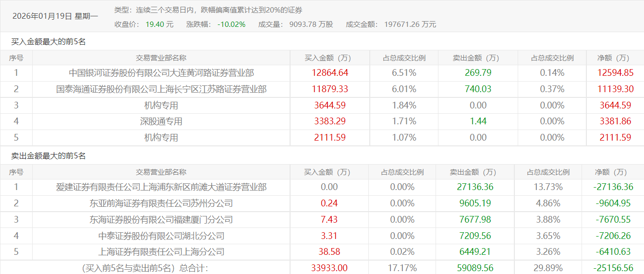Click 净额 header in top buy table

615,58
